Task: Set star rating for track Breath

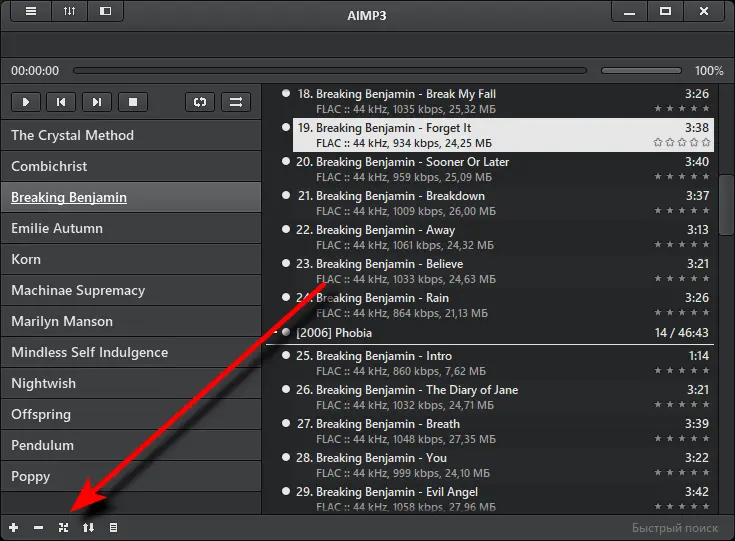Action: [x=682, y=438]
